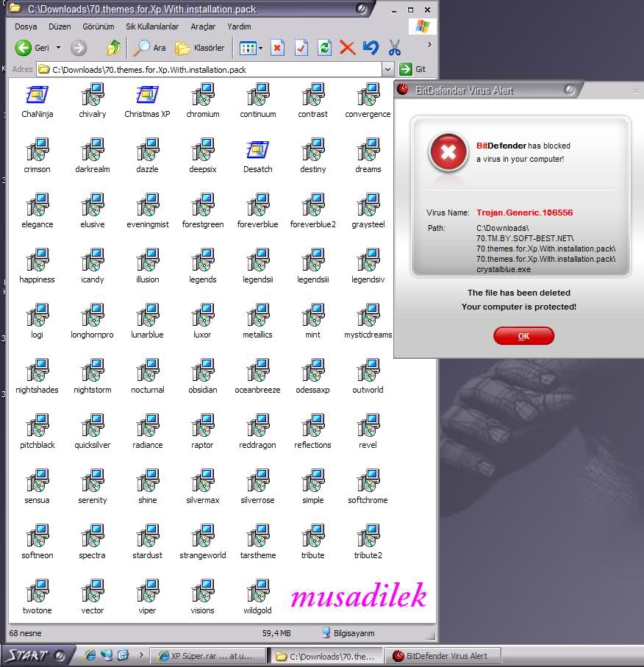Click the Trojan.Generic.106556 virus name

[x=524, y=213]
